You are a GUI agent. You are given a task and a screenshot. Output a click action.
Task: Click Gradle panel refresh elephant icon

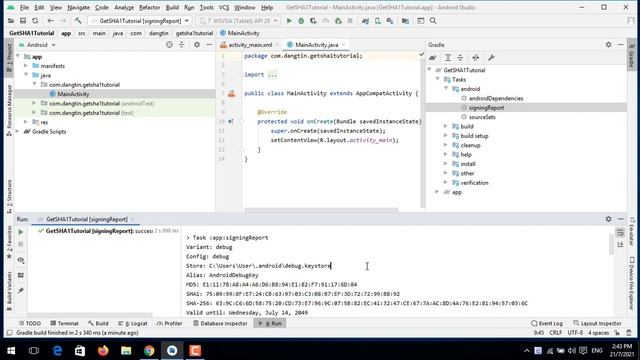coord(433,58)
